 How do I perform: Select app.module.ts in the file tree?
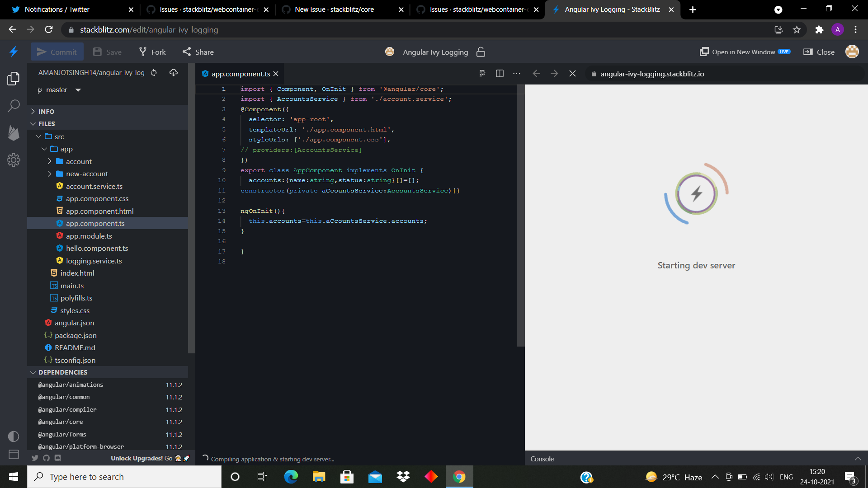coord(89,236)
